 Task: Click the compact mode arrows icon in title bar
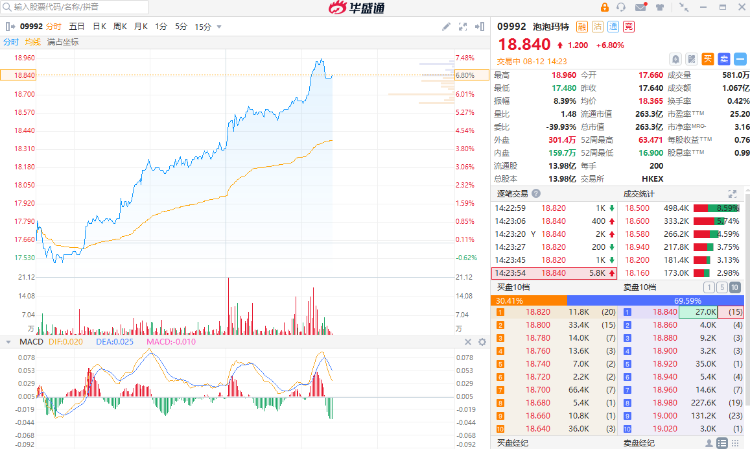684,7
